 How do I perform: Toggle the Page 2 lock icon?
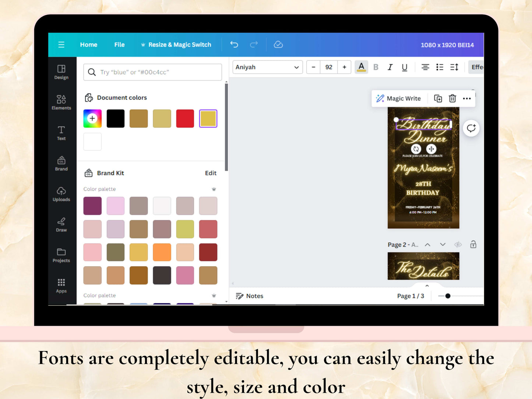[x=473, y=244]
